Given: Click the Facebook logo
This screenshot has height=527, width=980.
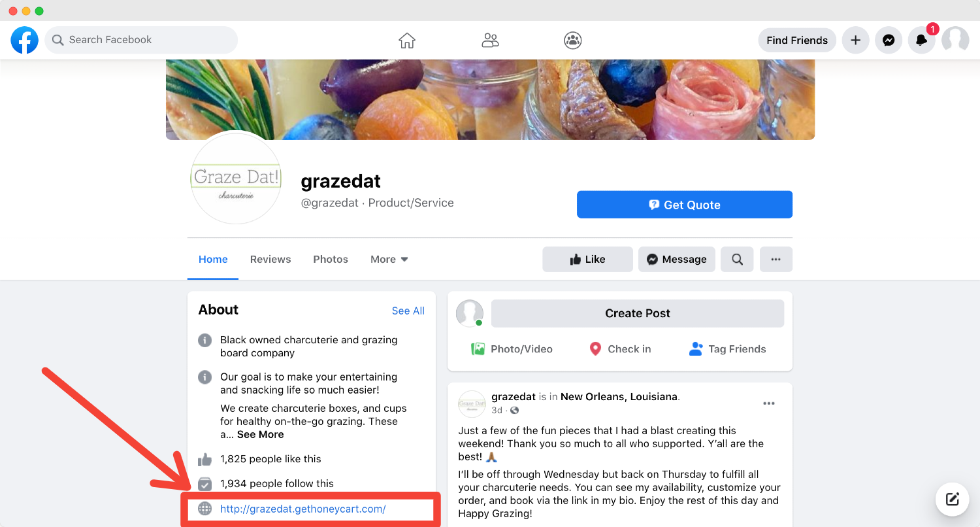Looking at the screenshot, I should tap(25, 40).
